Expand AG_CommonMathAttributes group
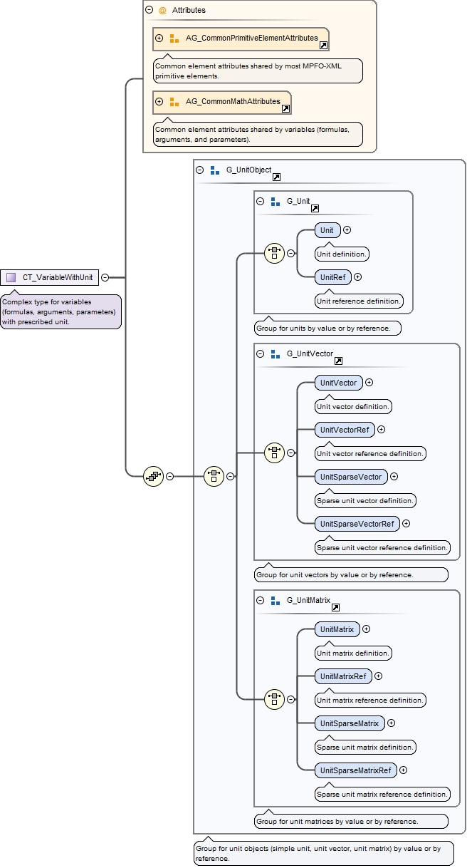This screenshot has height=868, width=467. 159,102
